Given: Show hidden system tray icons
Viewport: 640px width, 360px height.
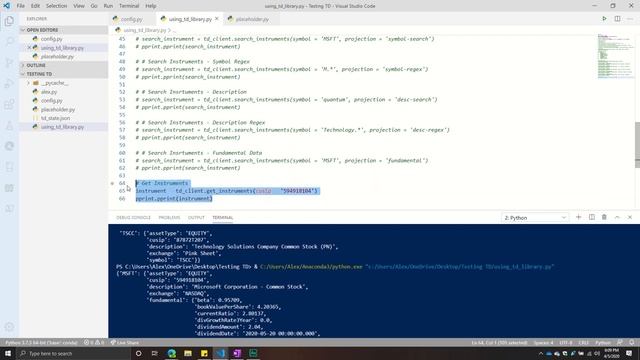Looking at the screenshot, I should (541, 353).
